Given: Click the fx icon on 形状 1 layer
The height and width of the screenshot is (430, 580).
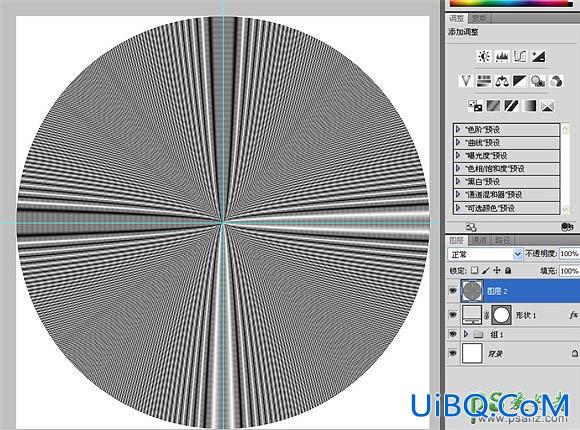Looking at the screenshot, I should point(573,315).
